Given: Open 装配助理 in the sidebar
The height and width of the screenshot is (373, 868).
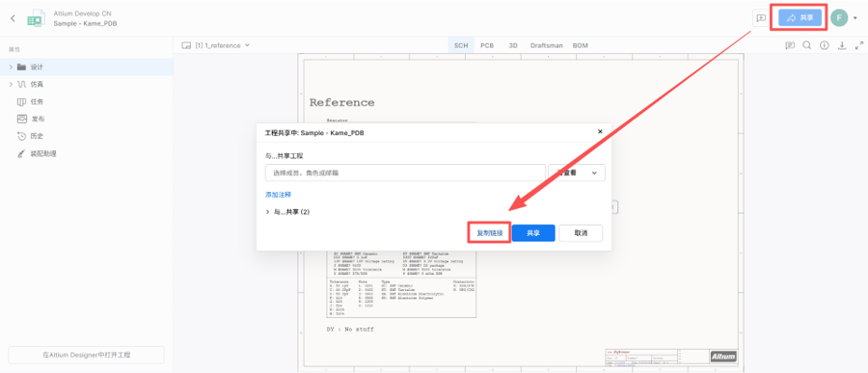Looking at the screenshot, I should [x=43, y=153].
